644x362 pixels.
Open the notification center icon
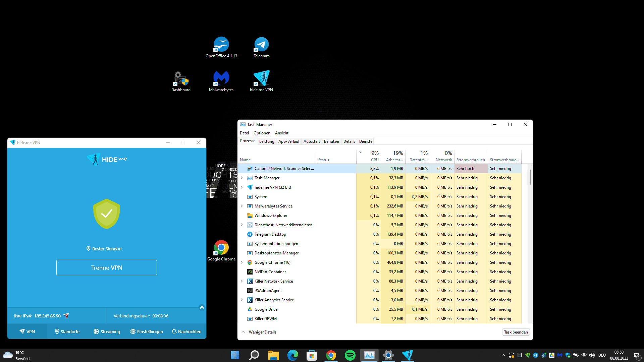click(x=637, y=356)
